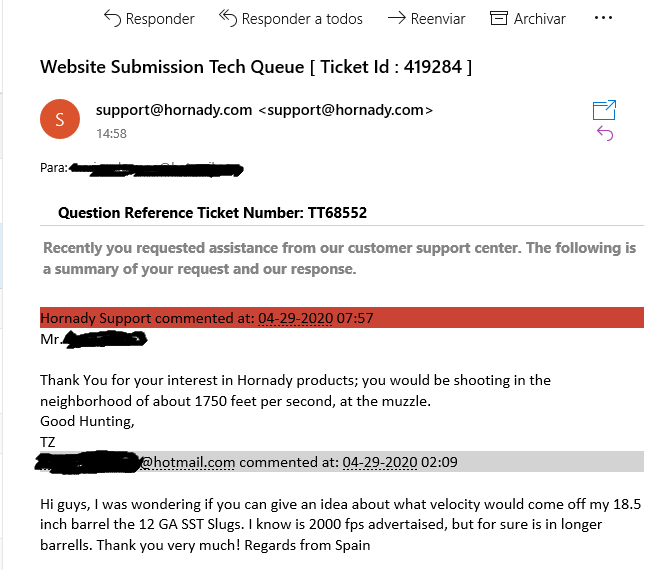Click the small purple reply arrow icon
Screen dimensions: 662x570
click(x=604, y=134)
